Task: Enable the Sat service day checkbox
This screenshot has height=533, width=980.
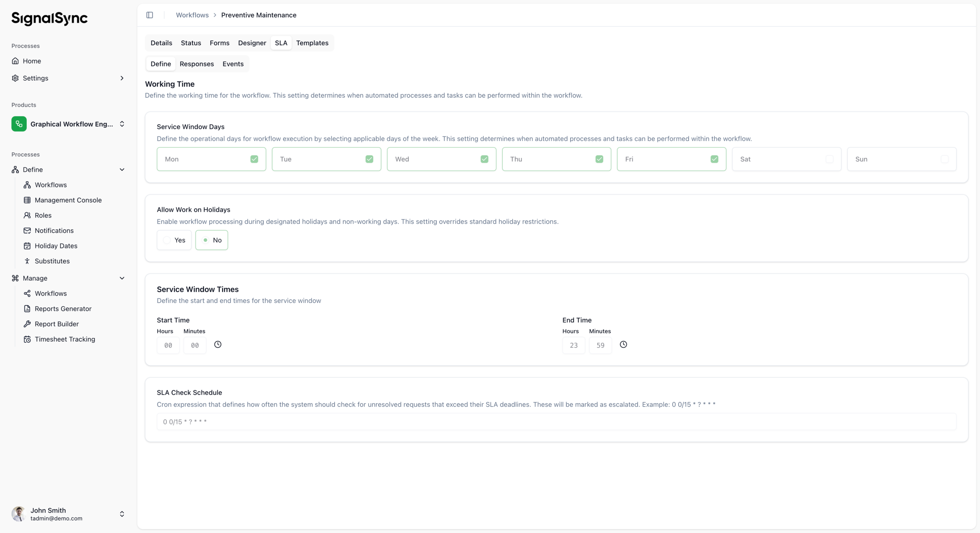Action: click(x=829, y=159)
